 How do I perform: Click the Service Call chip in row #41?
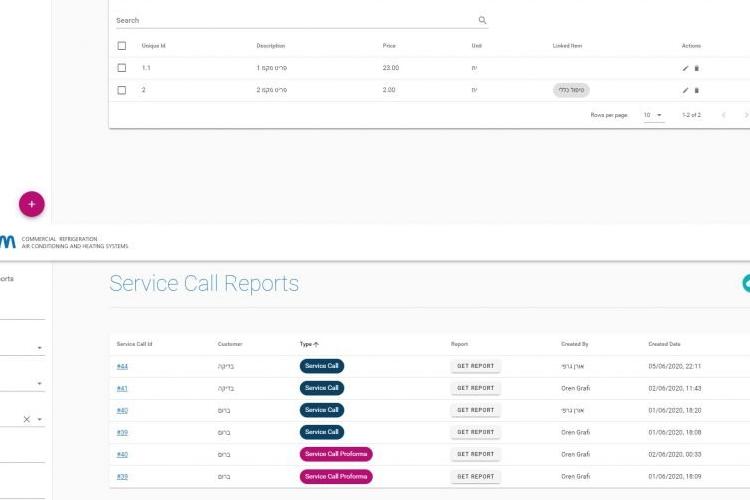pyautogui.click(x=322, y=388)
